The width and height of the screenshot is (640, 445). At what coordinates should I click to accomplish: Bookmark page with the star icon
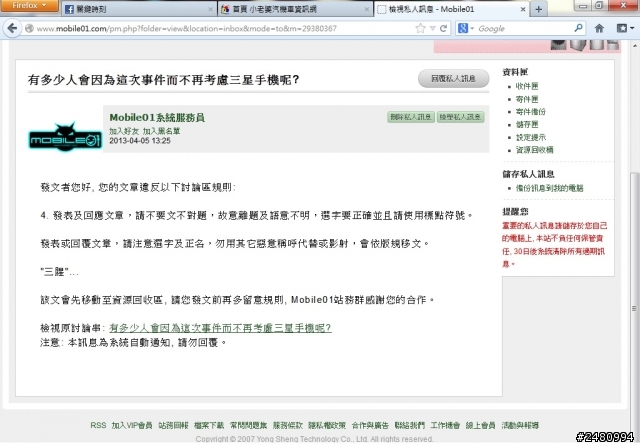point(420,28)
